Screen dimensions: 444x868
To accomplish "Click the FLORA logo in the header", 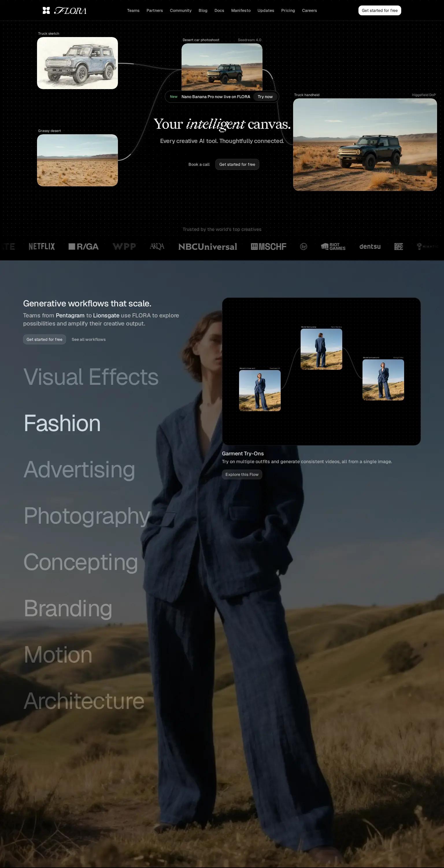I will (64, 10).
